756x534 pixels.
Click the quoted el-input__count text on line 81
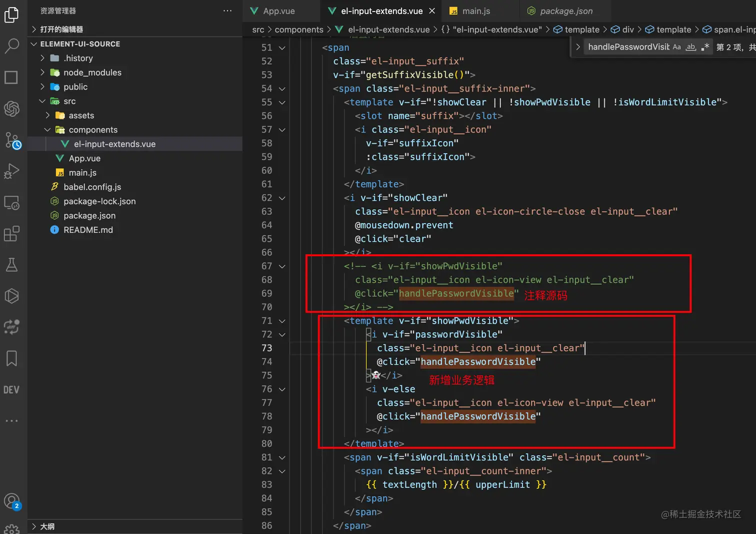[598, 457]
